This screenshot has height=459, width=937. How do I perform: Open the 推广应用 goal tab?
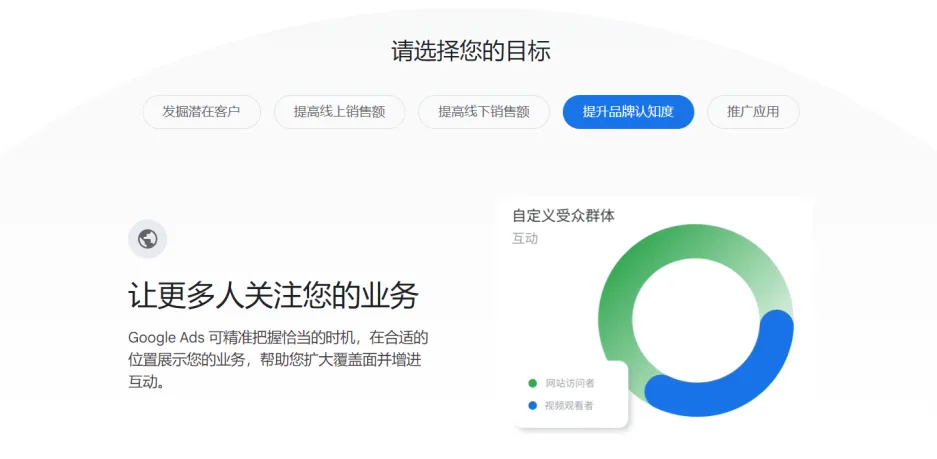[753, 112]
